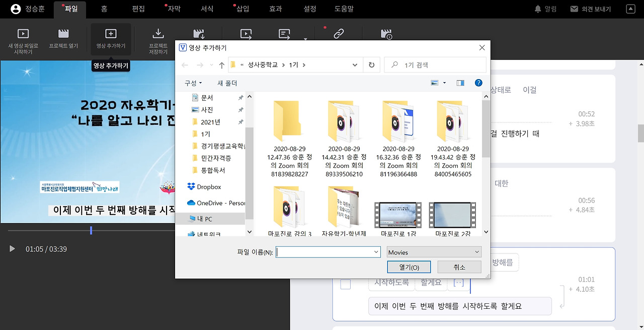Viewport: 644px width, 330px height.
Task: Check the checkbox beside the 시작하도록 subtitle row
Action: tap(346, 284)
